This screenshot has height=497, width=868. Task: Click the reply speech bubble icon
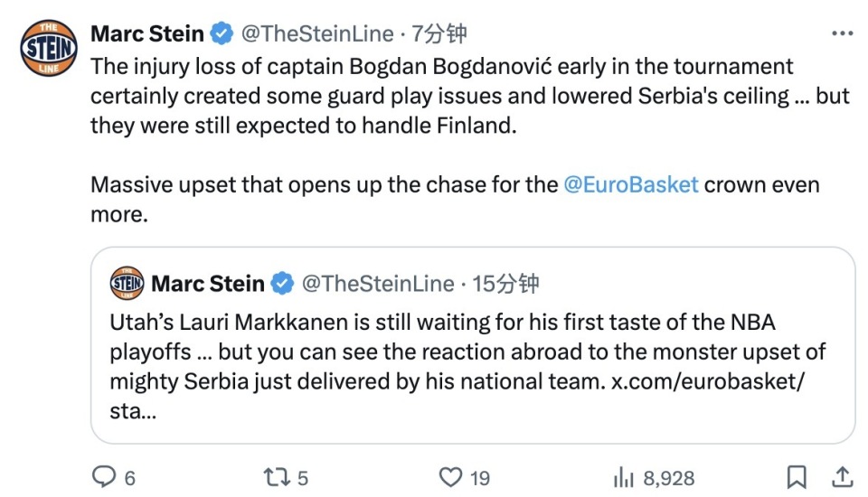tap(106, 476)
